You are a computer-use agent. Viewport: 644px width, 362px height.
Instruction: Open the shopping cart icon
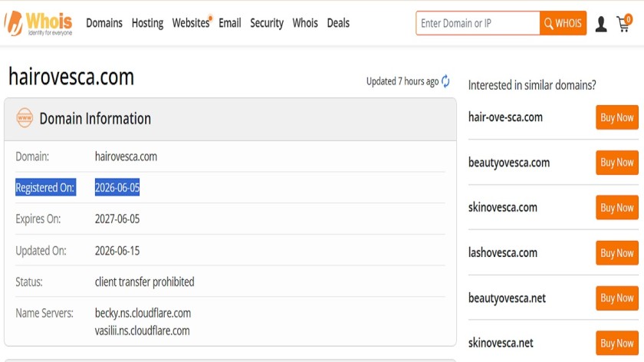tap(624, 24)
